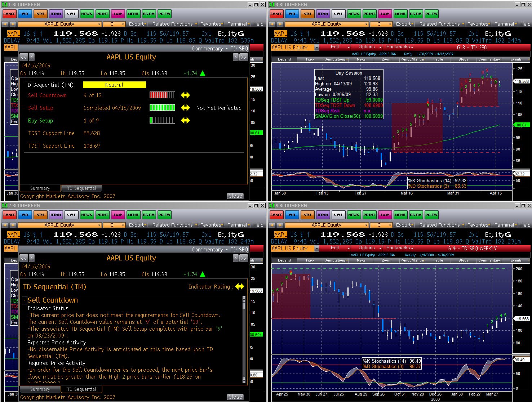The image size is (532, 402).
Task: Open Terminal dropdown in 4-BLOOMBERG window
Action: tap(506, 225)
